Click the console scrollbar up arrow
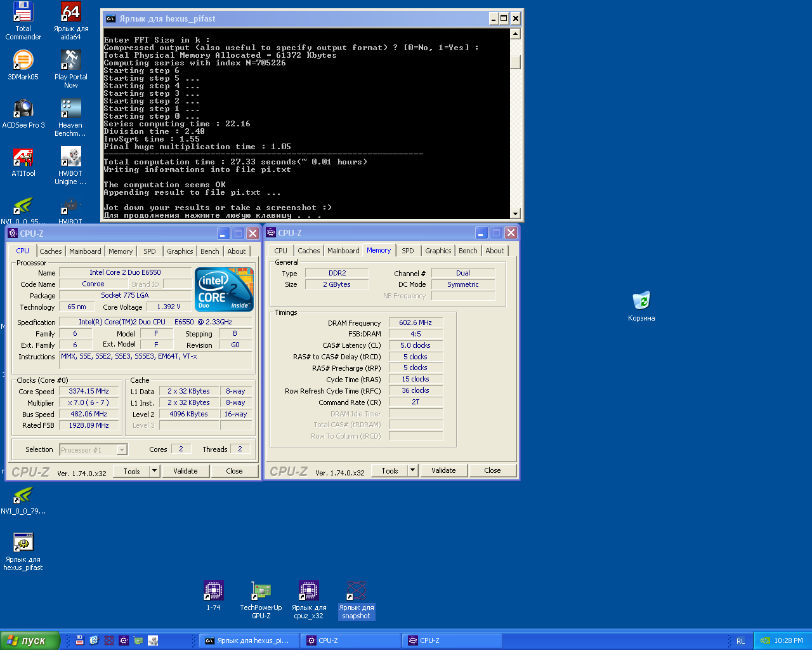 click(516, 34)
